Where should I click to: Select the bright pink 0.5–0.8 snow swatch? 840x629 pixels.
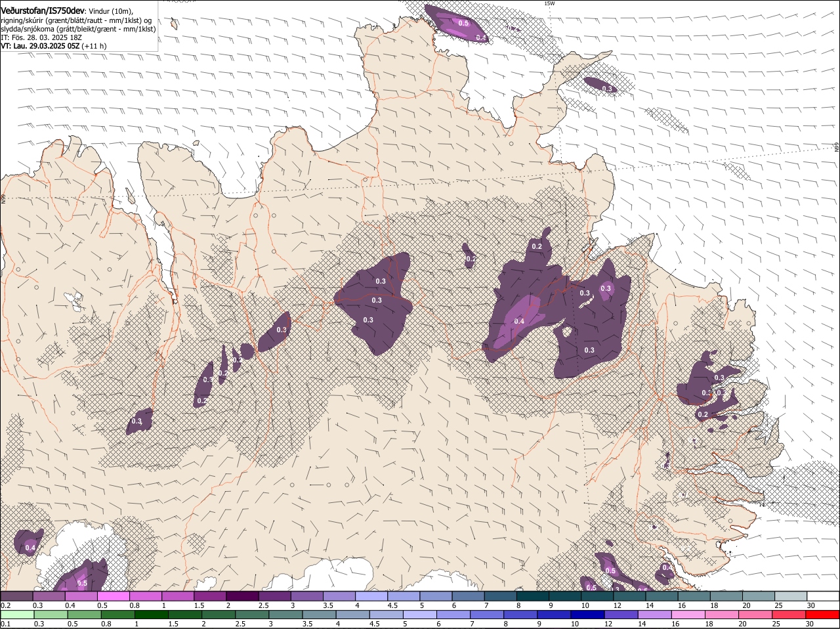pos(114,596)
